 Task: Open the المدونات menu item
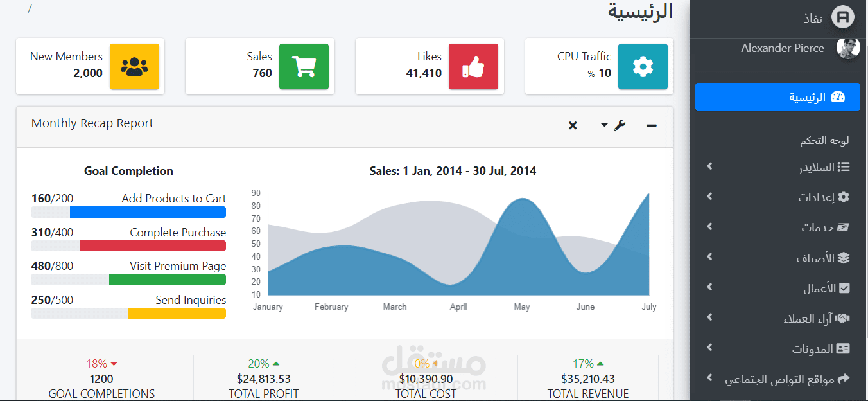777,349
